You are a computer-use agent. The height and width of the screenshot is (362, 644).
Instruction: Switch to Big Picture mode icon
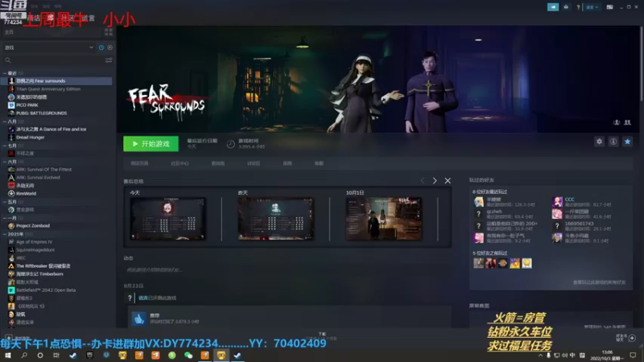pyautogui.click(x=609, y=7)
